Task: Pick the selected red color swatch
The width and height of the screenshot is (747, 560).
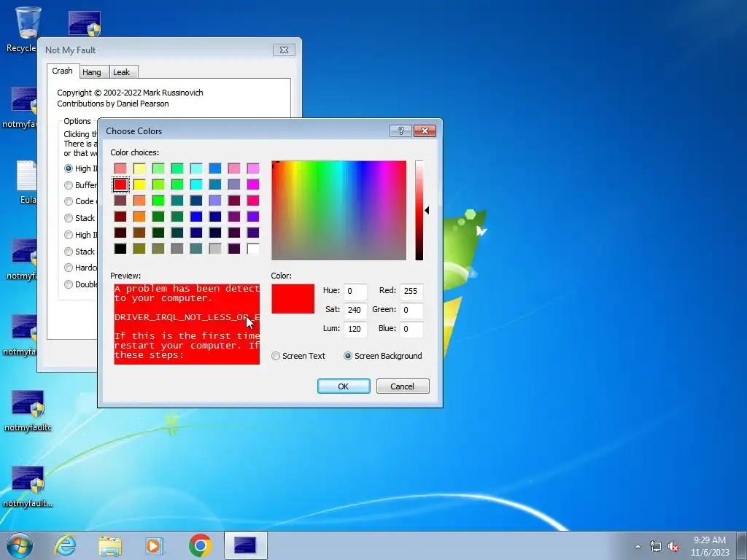Action: 120,184
